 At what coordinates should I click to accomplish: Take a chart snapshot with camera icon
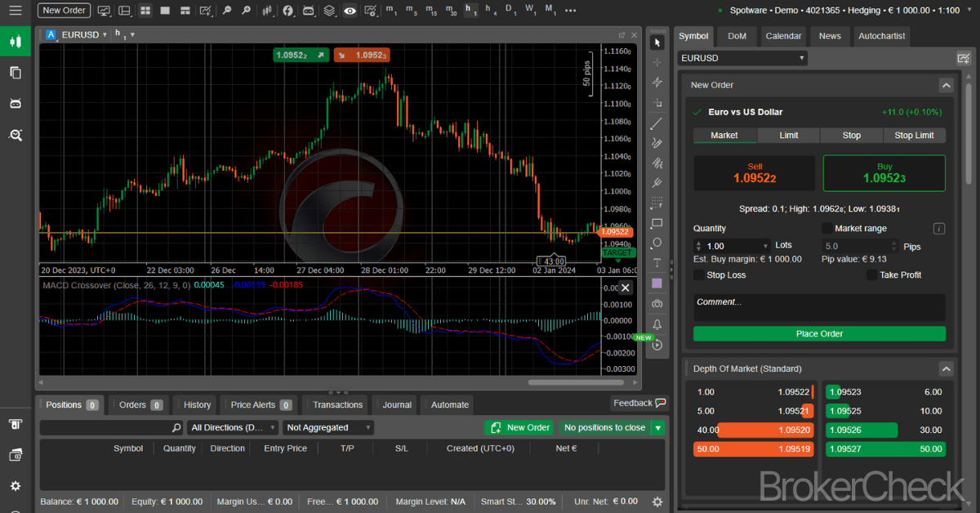pos(657,304)
